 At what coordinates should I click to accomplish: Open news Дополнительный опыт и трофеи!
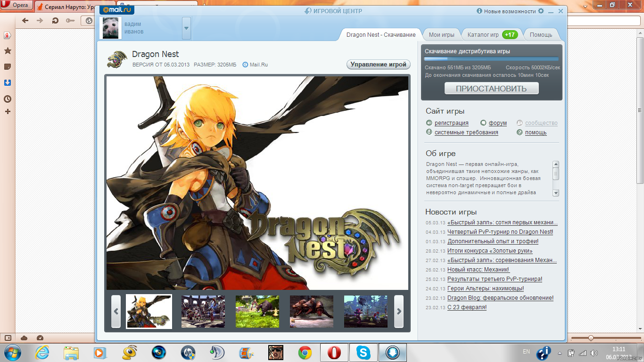pos(493,241)
